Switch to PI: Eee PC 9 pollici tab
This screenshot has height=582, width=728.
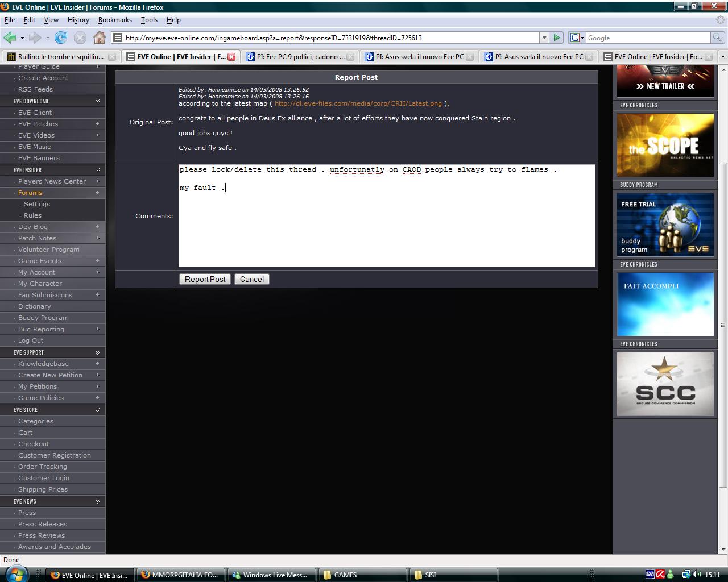click(x=300, y=57)
